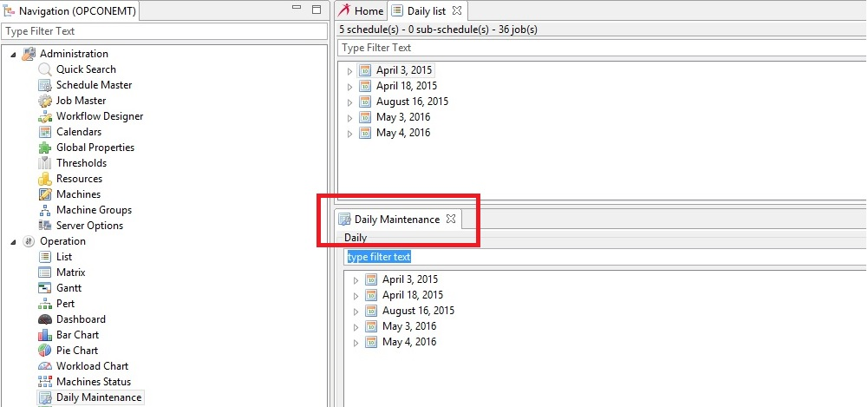Maximize the Navigation panel

[317, 10]
